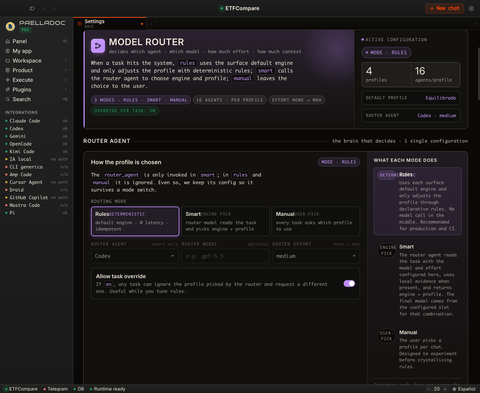This screenshot has width=480, height=393.
Task: Switch to the Settings tab
Action: tap(110, 23)
